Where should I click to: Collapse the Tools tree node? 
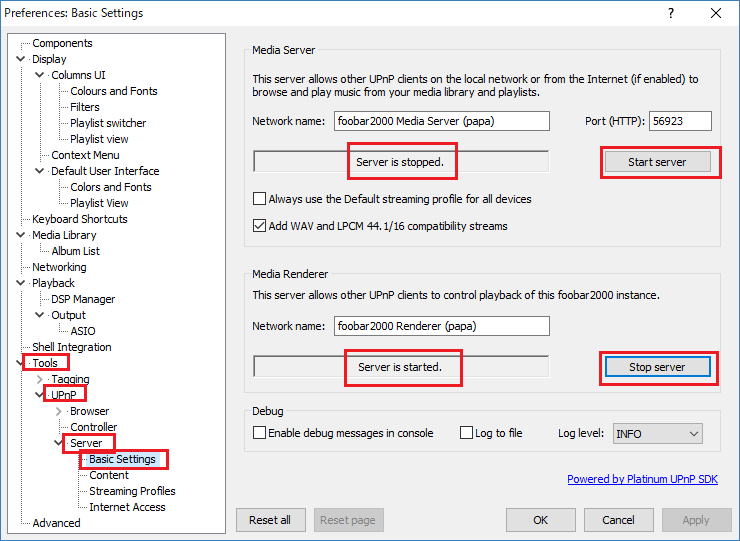point(20,363)
